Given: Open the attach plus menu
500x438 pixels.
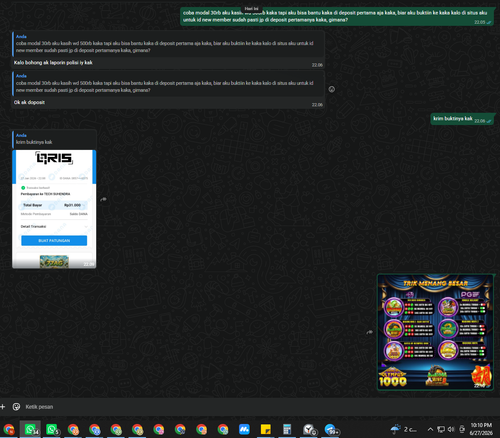Looking at the screenshot, I should point(3,407).
